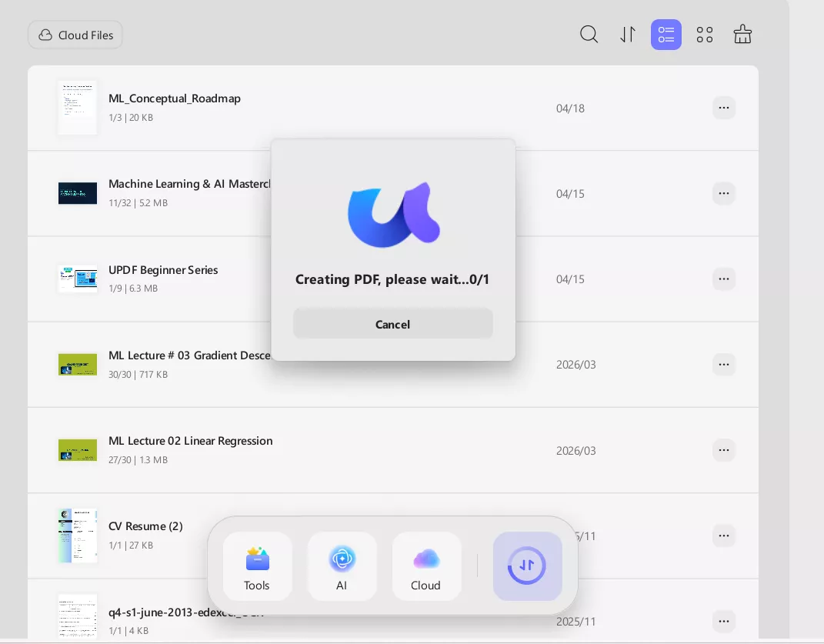Open UPDF Beginner Series thumbnail
Viewport: 824px width, 644px height.
coord(77,279)
